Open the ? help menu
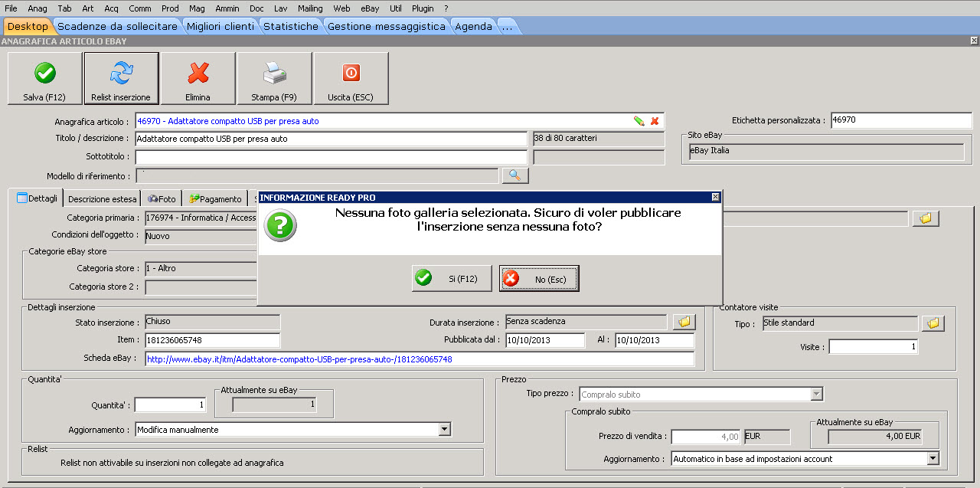The image size is (980, 488). [x=446, y=8]
